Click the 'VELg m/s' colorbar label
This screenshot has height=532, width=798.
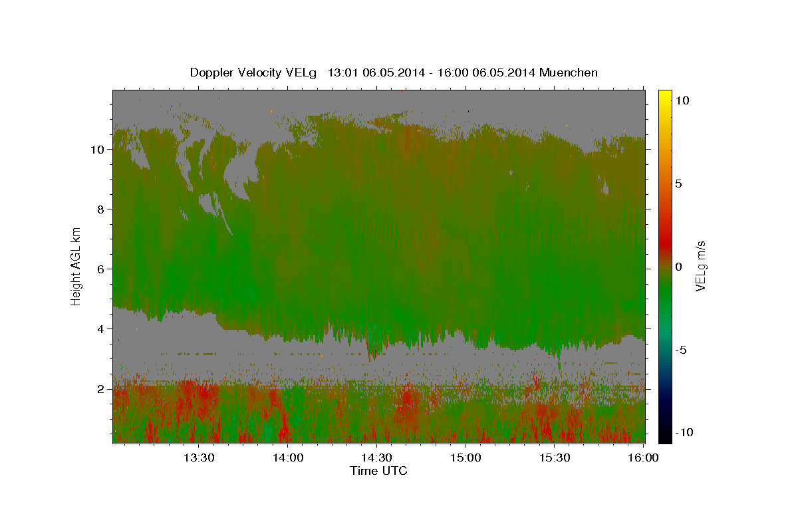coord(700,266)
